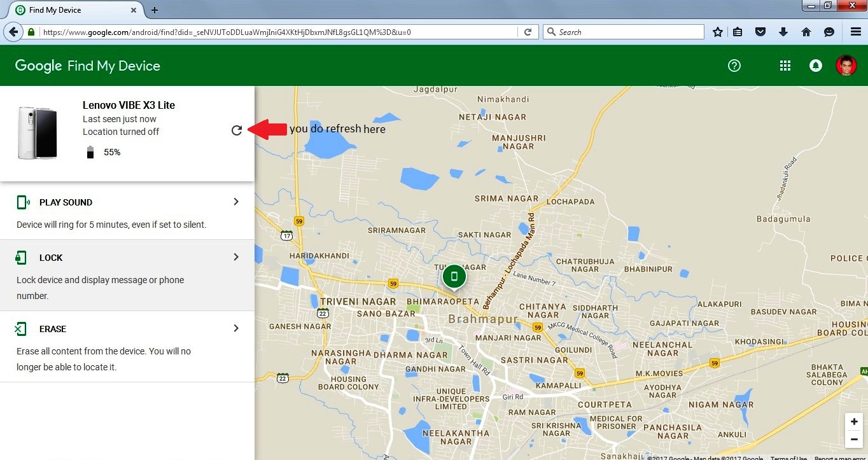Open the Google apps grid

tap(785, 66)
